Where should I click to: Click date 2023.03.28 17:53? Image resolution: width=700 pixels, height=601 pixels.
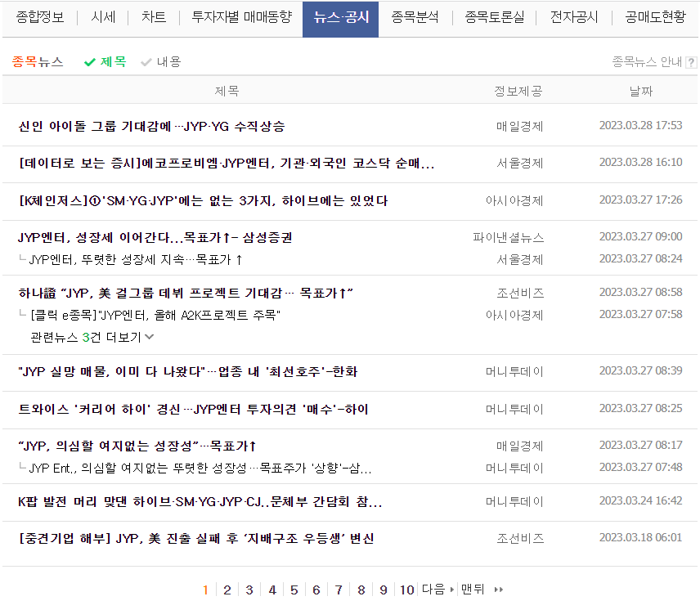pos(640,125)
